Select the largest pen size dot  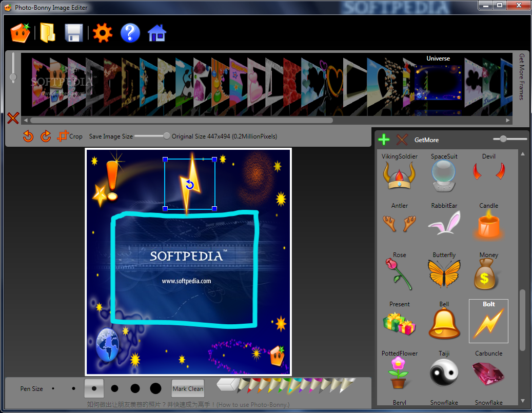coord(156,388)
